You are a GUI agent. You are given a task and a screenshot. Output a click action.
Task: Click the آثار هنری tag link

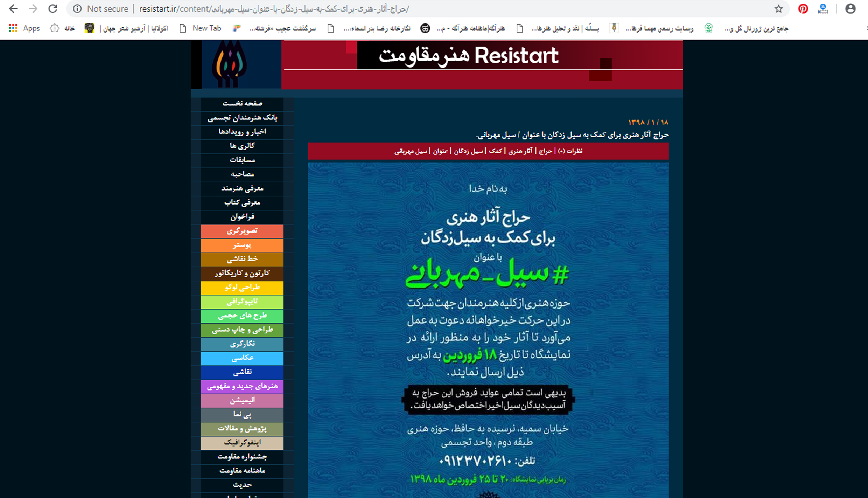coord(520,151)
